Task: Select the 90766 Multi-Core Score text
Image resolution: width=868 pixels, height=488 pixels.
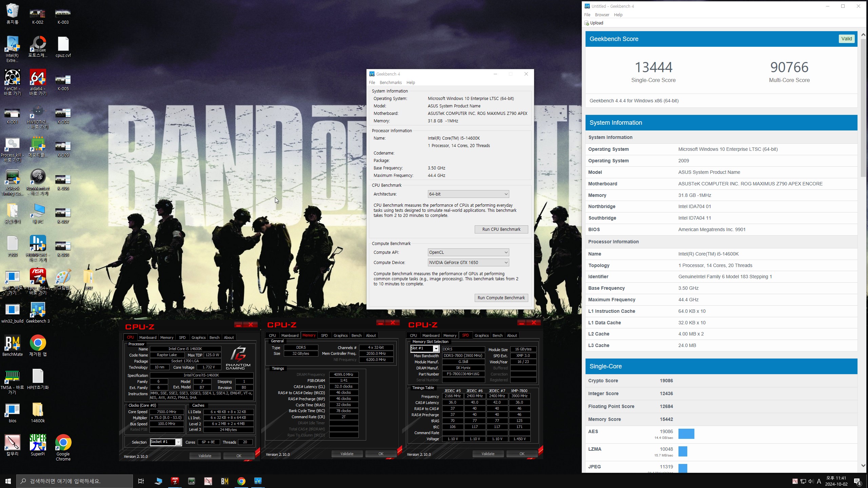Action: pos(789,67)
